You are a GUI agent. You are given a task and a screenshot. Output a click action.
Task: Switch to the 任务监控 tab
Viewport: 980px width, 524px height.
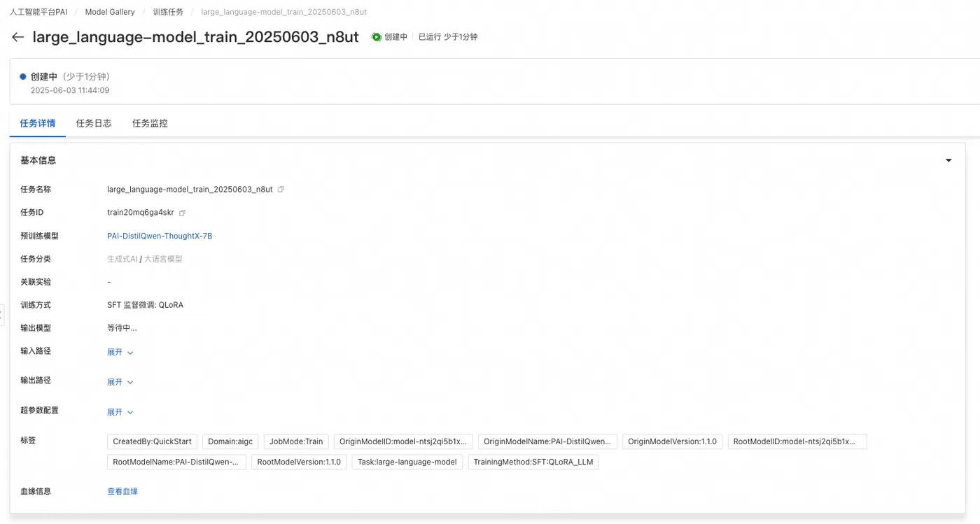pyautogui.click(x=150, y=123)
